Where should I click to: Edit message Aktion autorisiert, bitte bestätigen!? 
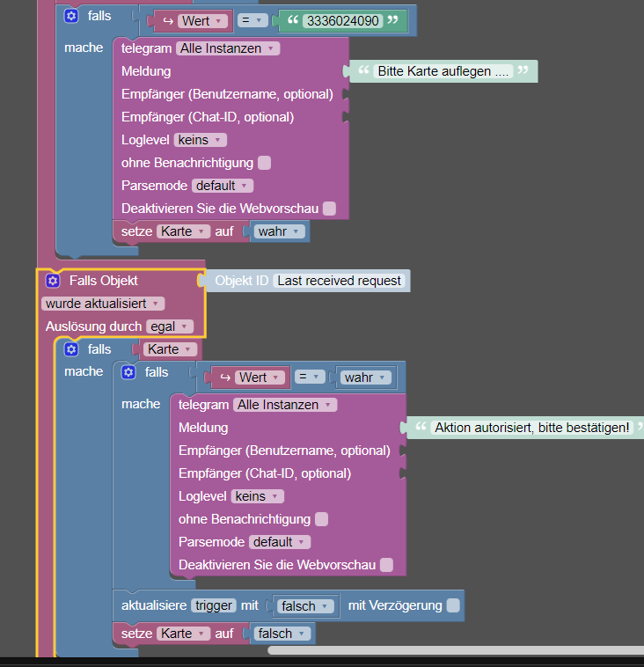(x=531, y=428)
